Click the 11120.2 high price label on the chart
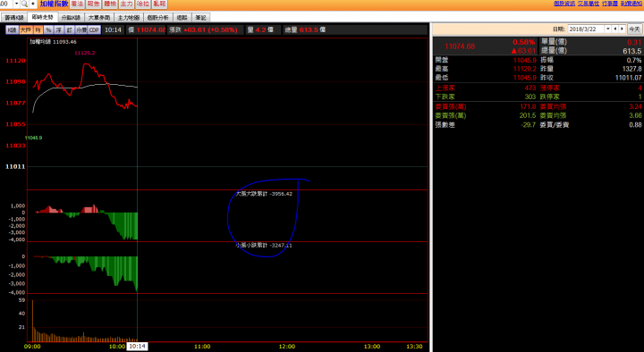Viewport: 644px width, 352px height. click(x=85, y=53)
